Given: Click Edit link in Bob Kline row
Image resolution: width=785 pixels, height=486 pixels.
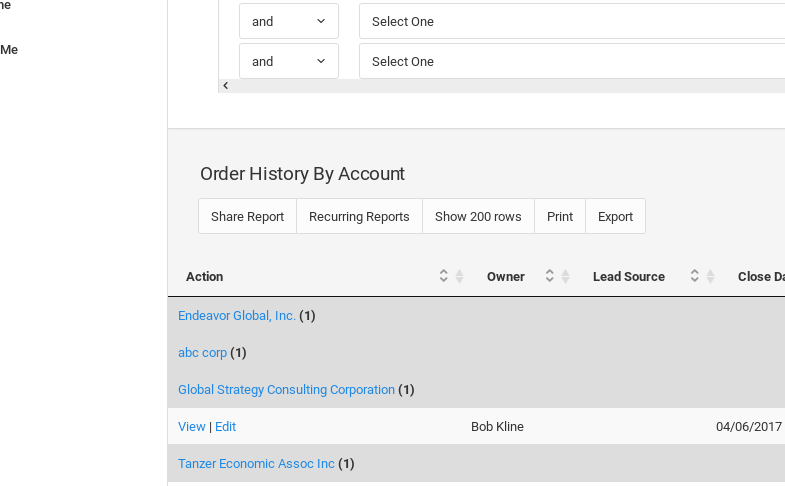Looking at the screenshot, I should pyautogui.click(x=225, y=427).
